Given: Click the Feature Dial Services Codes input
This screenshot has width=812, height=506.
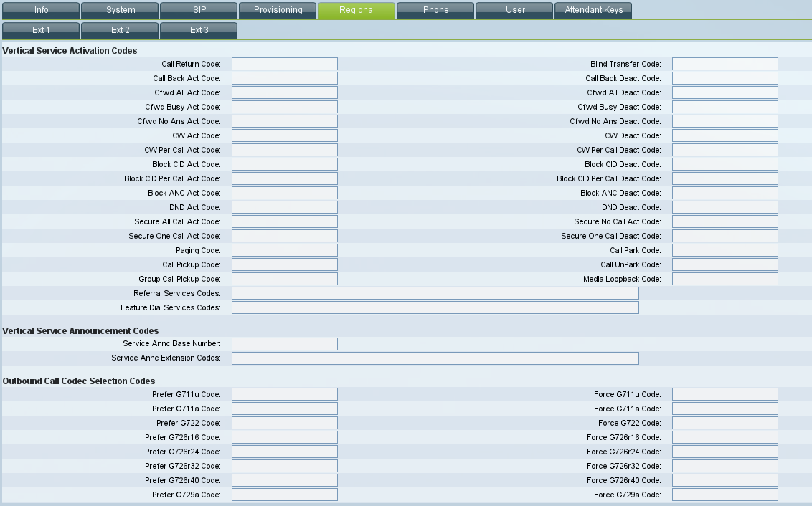Looking at the screenshot, I should coord(435,307).
